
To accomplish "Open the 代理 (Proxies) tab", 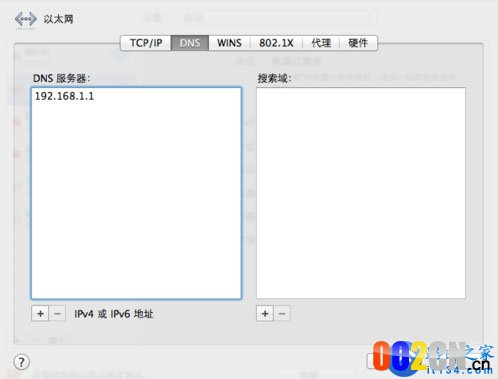I will coord(321,43).
